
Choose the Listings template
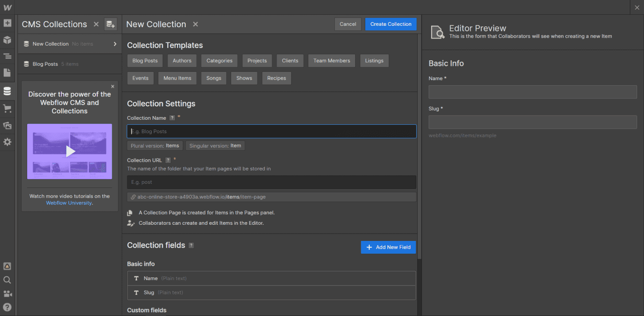click(374, 61)
